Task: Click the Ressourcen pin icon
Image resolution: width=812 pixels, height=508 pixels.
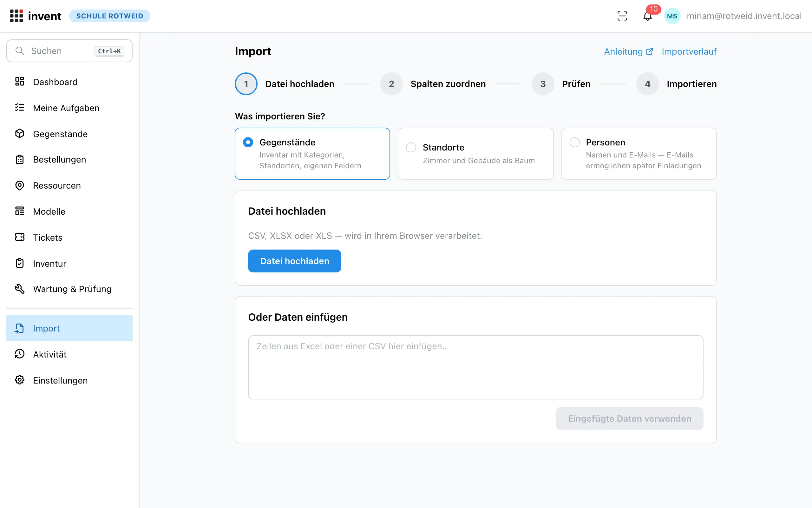Action: (20, 185)
